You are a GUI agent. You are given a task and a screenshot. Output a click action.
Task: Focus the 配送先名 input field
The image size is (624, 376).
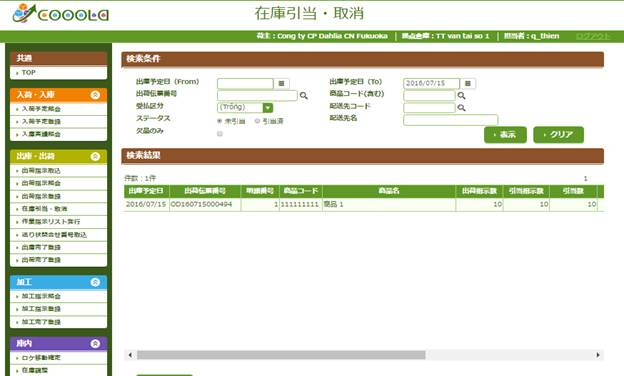tap(450, 120)
